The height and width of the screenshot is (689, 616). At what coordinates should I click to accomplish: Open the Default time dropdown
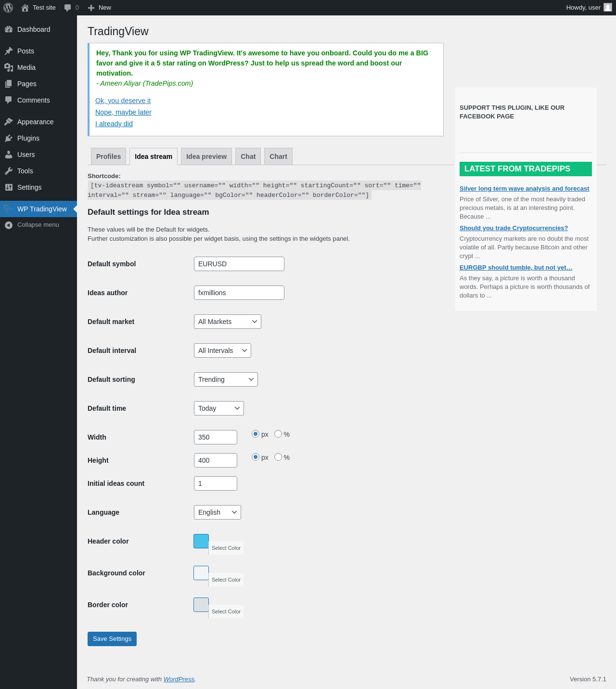pyautogui.click(x=219, y=408)
